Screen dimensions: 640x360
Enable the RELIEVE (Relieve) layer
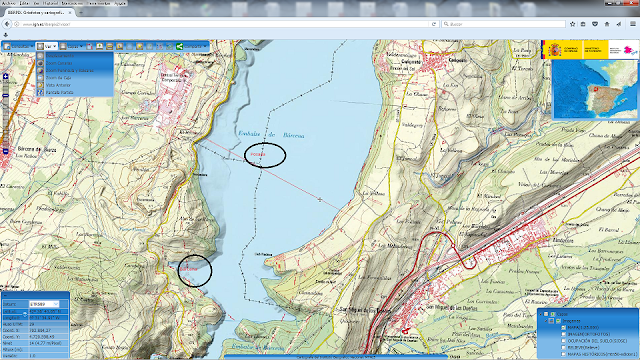pos(563,347)
